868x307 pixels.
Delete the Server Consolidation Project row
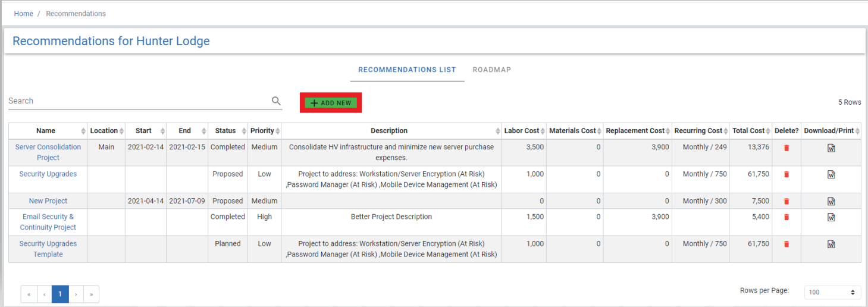(x=786, y=148)
